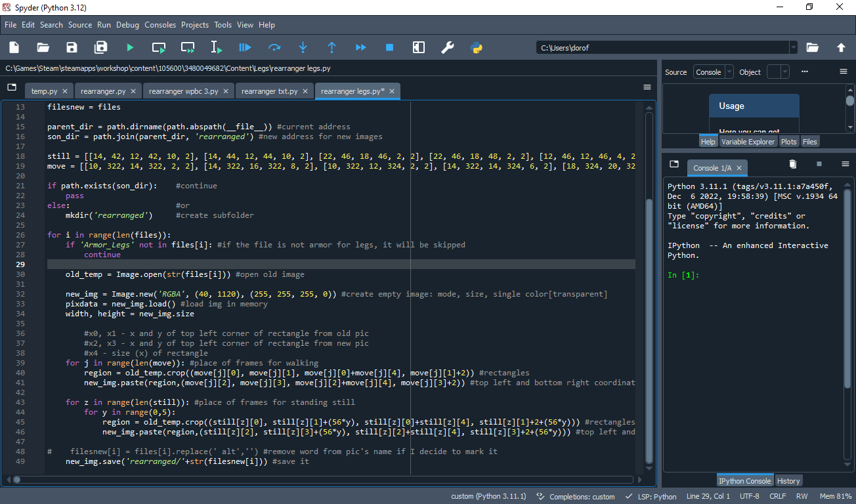Run selection or current line icon
The height and width of the screenshot is (504, 856).
217,47
